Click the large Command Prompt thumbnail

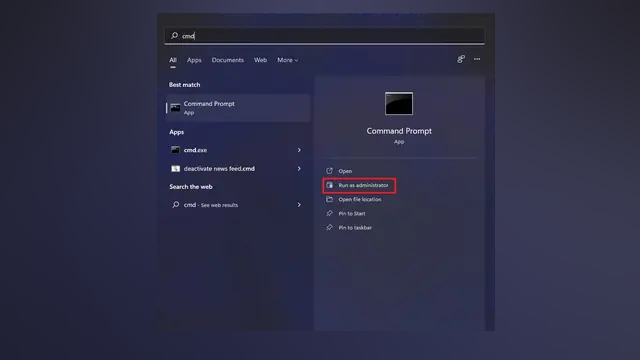click(x=399, y=103)
